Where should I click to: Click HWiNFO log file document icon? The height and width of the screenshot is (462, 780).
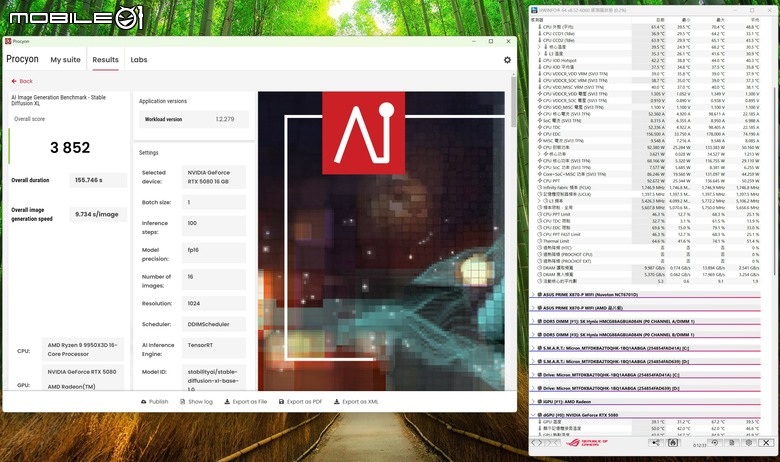coord(732,442)
